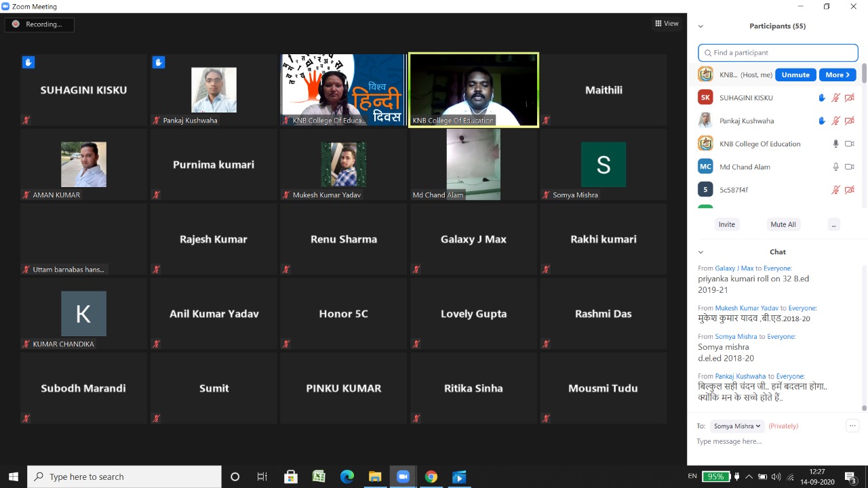Open the chat recipient dropdown Somya Mishra
Image resolution: width=868 pixels, height=488 pixels.
coord(737,426)
